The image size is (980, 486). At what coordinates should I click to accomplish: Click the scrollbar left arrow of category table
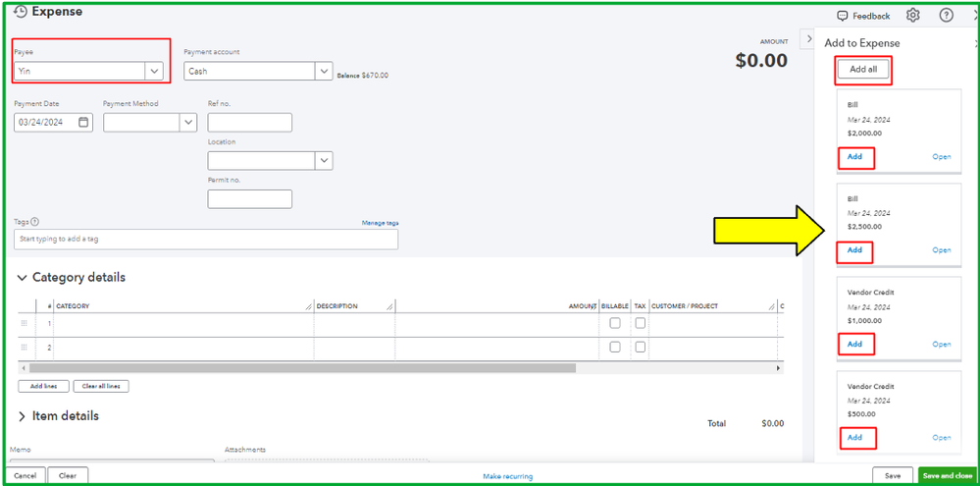point(24,368)
